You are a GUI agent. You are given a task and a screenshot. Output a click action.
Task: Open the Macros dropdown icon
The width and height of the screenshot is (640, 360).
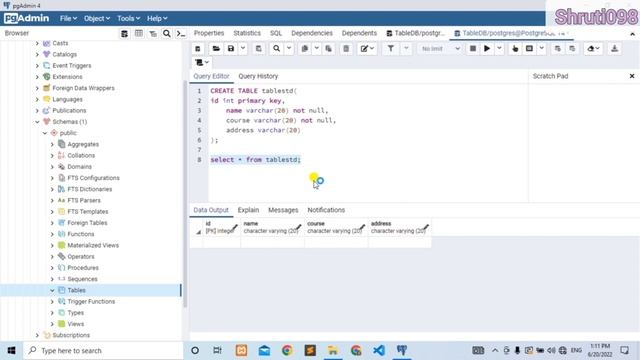click(x=202, y=62)
